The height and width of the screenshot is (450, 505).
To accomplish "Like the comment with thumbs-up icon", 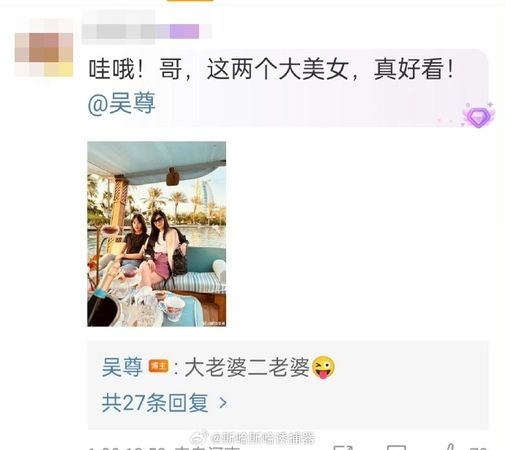I will coord(448,447).
